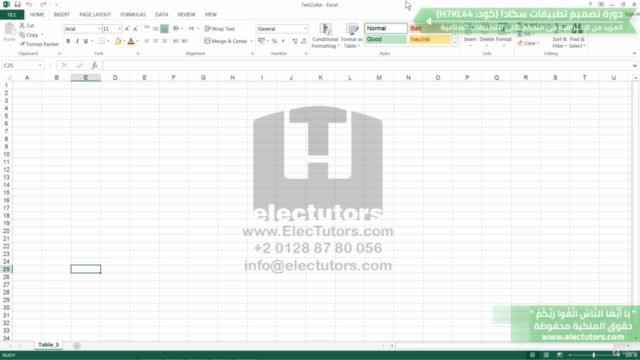Undo the last action

(x=29, y=4)
